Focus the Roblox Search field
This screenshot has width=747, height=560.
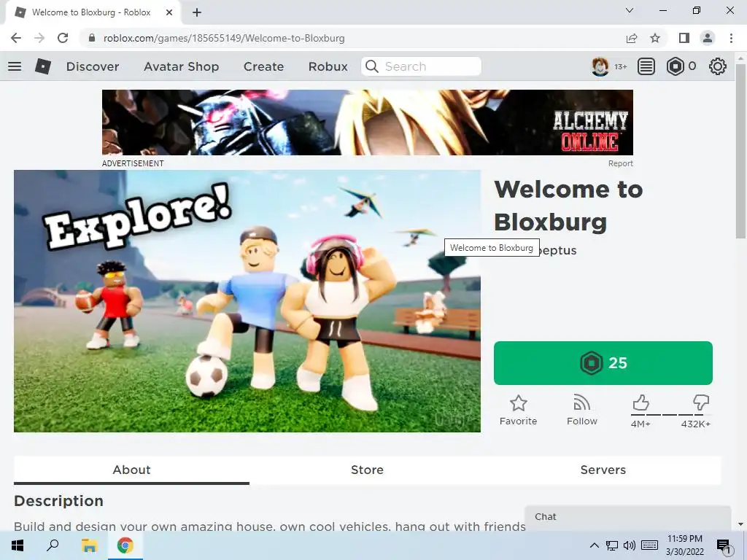point(421,66)
